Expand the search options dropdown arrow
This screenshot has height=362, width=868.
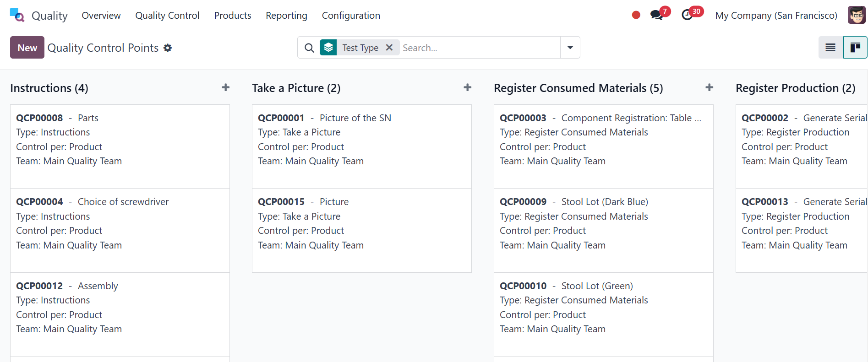(x=570, y=48)
